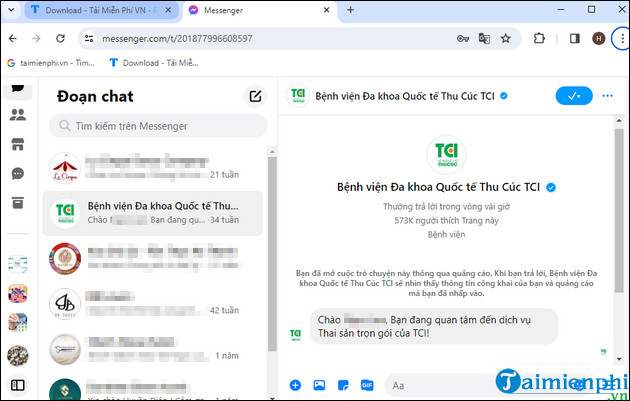Click the text "Thường trả lời trong vòng vài giờ"
Screen dimensions: 630x401
(446, 207)
